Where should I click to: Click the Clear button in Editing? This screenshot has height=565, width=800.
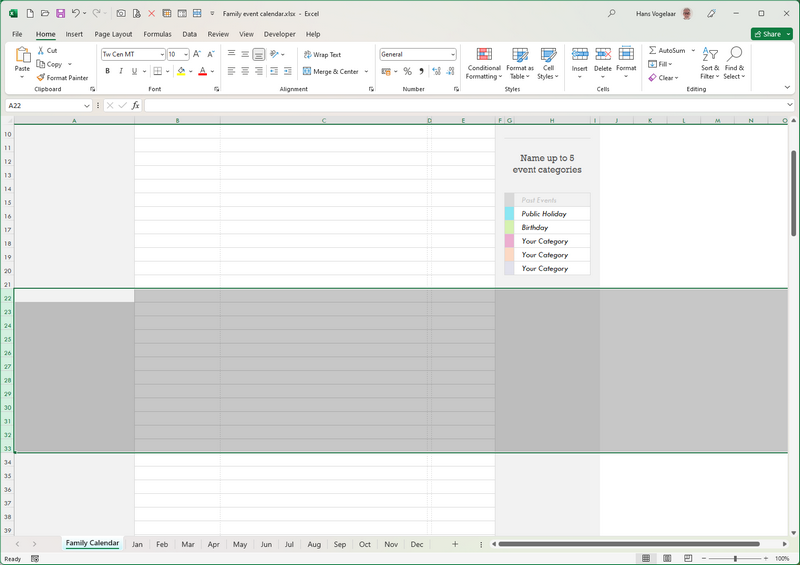(663, 78)
